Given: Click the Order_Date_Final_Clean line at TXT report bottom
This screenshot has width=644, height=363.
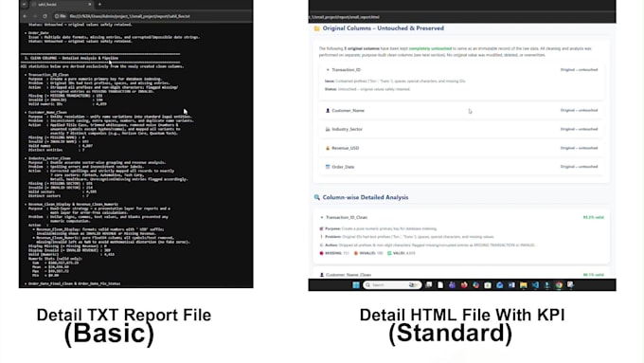Looking at the screenshot, I should coord(74,283).
